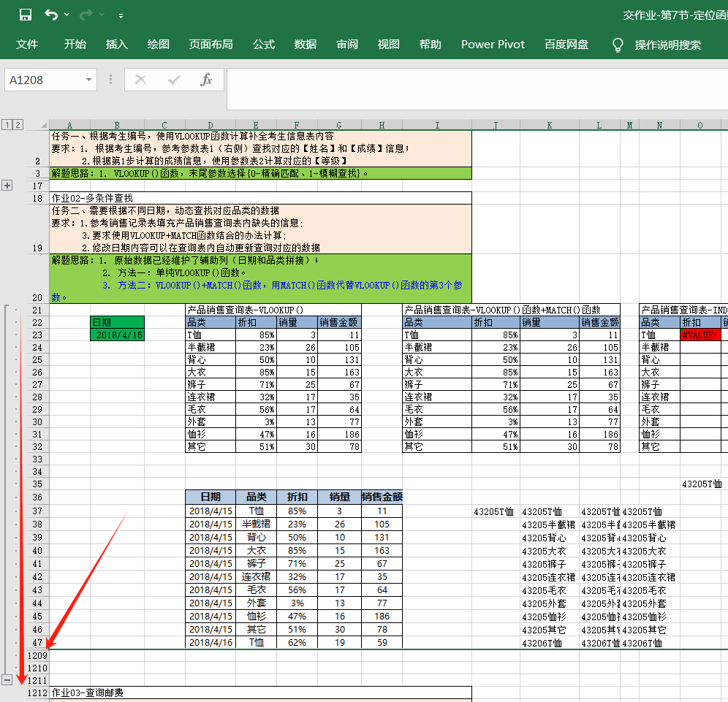Image resolution: width=728 pixels, height=702 pixels.
Task: Click the green 解题思路 row 3 cell
Action: pyautogui.click(x=260, y=174)
